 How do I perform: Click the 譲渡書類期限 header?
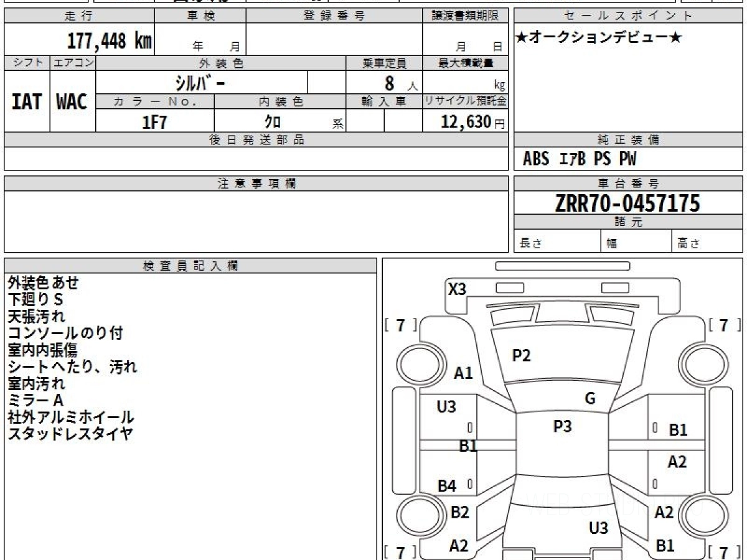tap(466, 16)
